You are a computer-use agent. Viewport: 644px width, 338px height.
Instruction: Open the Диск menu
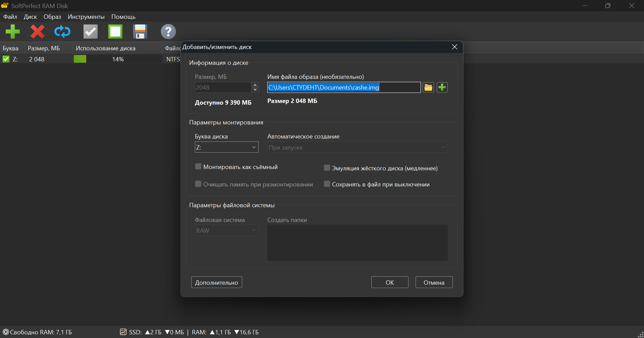tap(31, 17)
